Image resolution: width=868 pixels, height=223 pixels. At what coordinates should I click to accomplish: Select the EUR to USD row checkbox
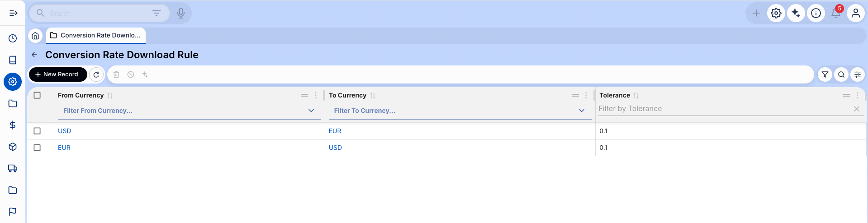click(37, 148)
